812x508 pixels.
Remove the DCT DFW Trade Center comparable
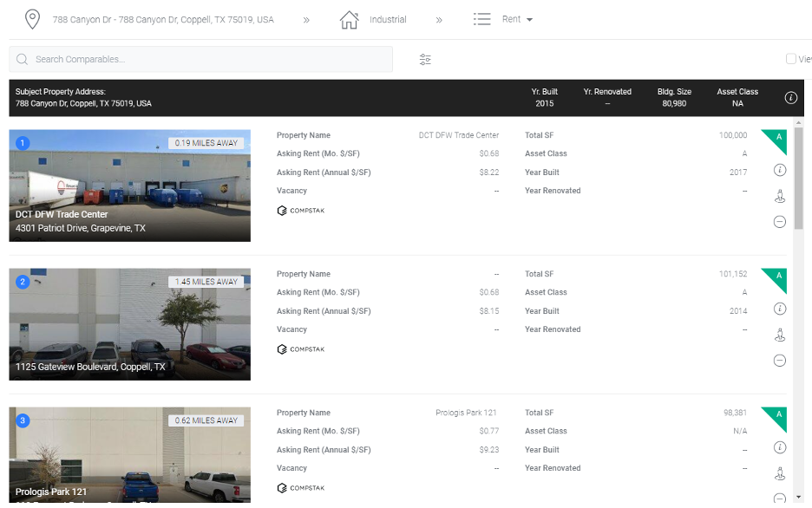(779, 222)
